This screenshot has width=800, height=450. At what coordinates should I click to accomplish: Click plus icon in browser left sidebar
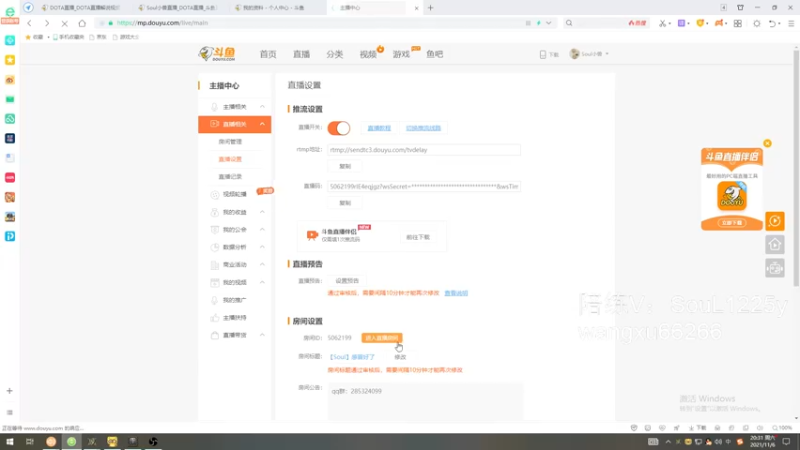click(x=10, y=391)
